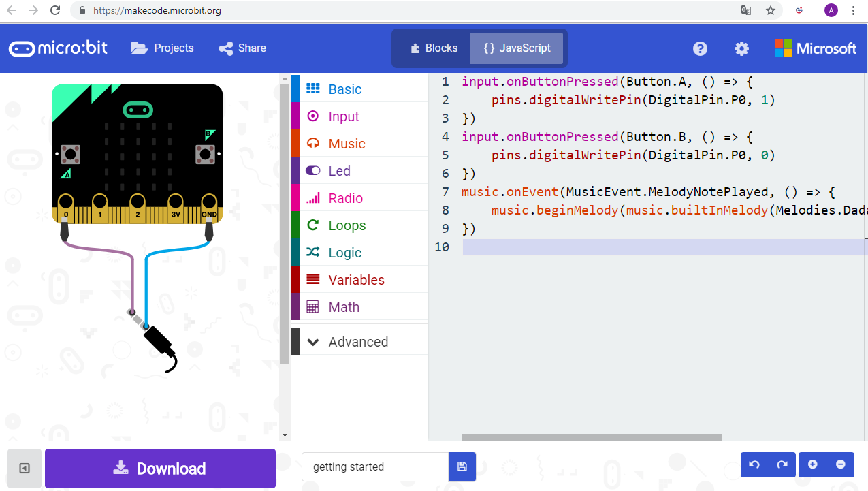Click the translate page icon
868x491 pixels.
coord(746,10)
